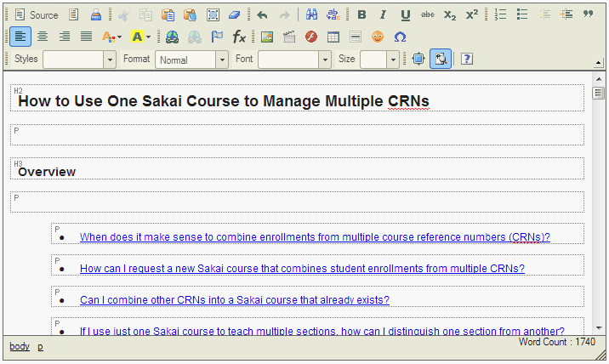Image resolution: width=609 pixels, height=364 pixels.
Task: Click the heading 'How to Use One Sakai Course'
Action: point(224,101)
